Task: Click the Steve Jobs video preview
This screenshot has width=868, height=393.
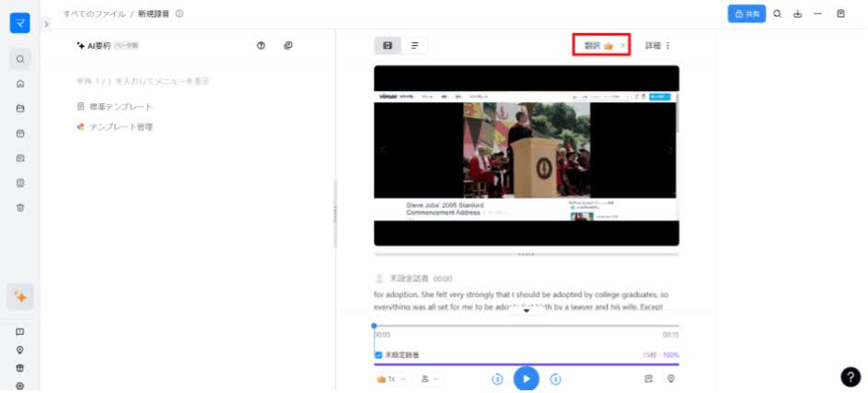Action: pyautogui.click(x=527, y=156)
